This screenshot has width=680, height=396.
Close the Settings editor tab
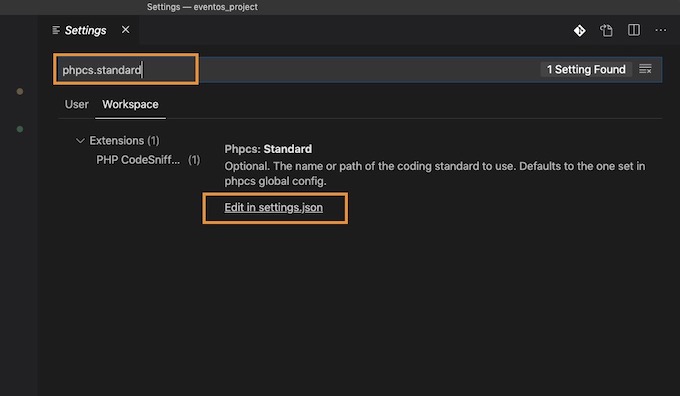(125, 29)
